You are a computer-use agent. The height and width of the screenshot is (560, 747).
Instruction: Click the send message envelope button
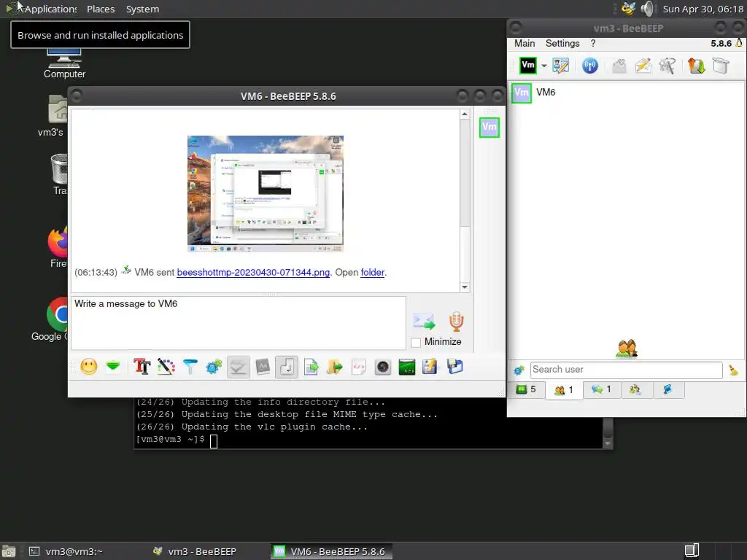(424, 321)
